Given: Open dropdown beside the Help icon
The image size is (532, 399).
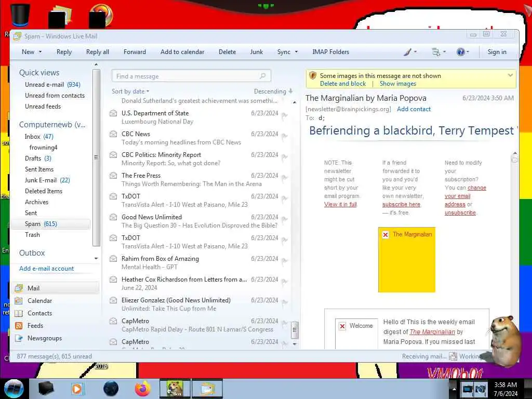Looking at the screenshot, I should [468, 52].
